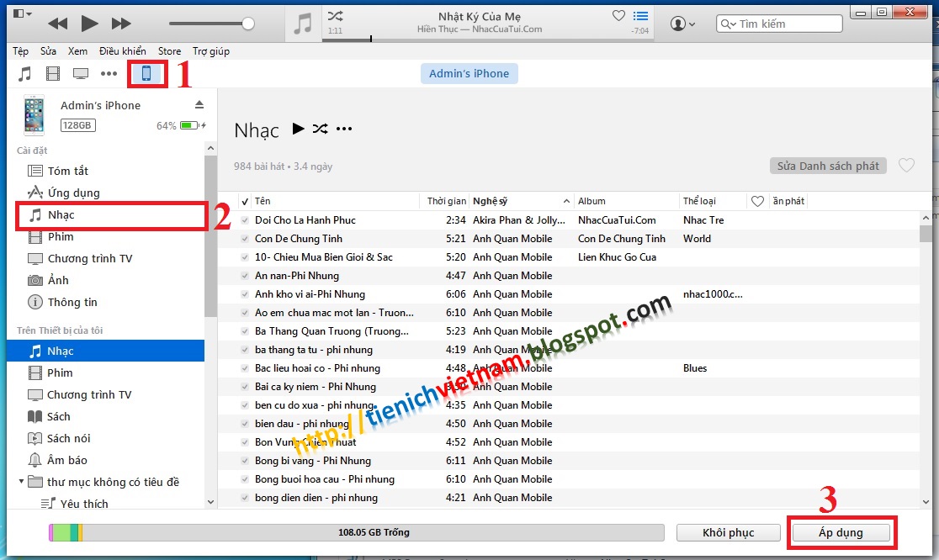
Task: Click the heart column header
Action: 757,201
